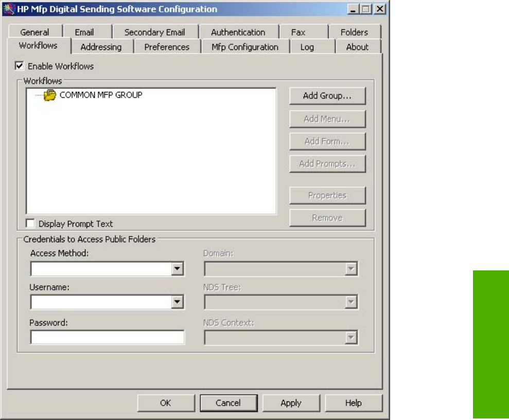Open the NDS Context dropdown
The image size is (509, 420).
(x=351, y=337)
